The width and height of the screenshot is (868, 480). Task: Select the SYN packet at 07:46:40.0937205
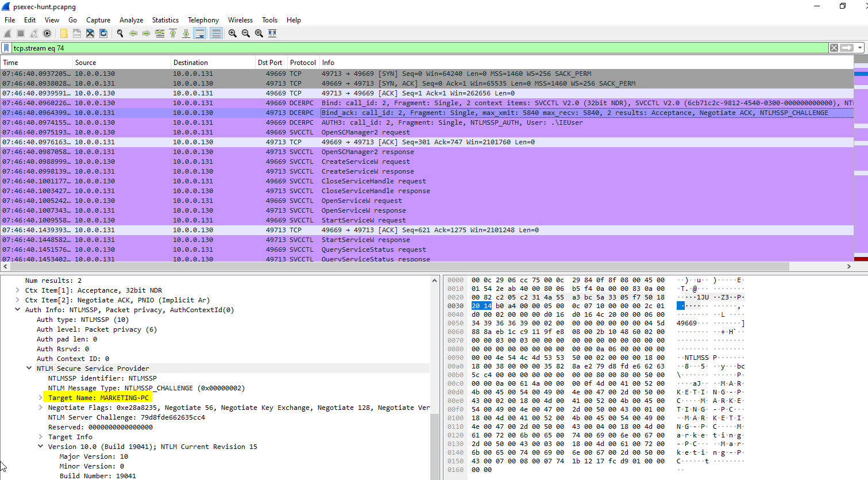tap(427, 74)
